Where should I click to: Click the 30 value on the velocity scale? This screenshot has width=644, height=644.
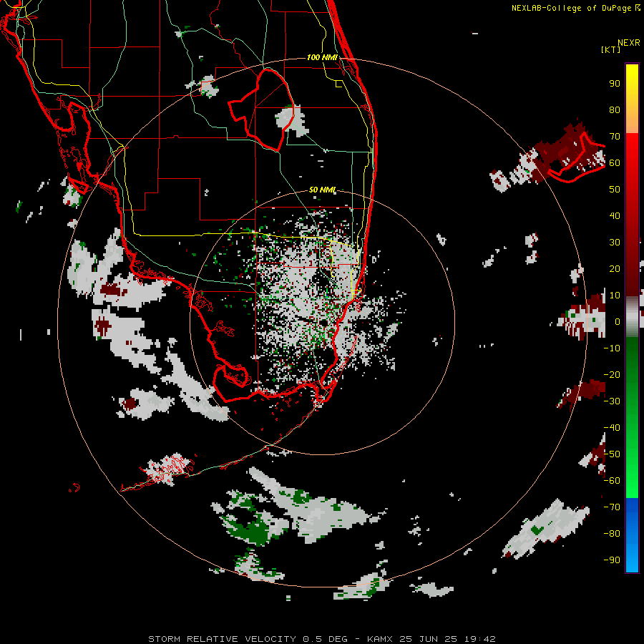pyautogui.click(x=615, y=243)
